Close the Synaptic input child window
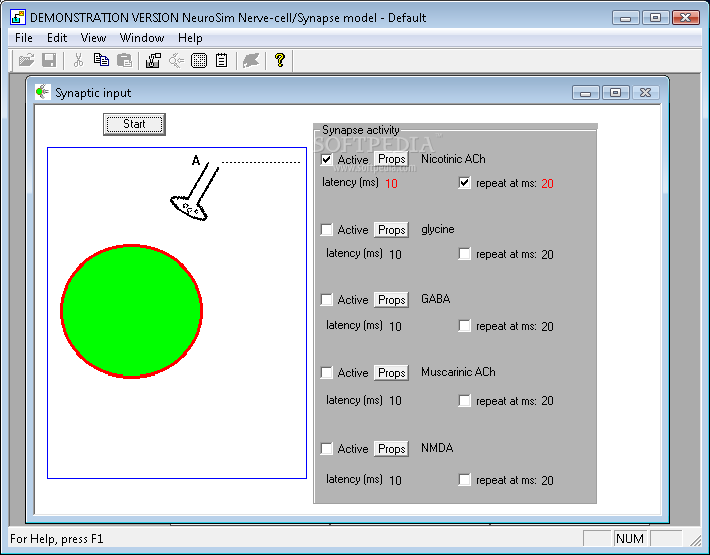 click(645, 92)
